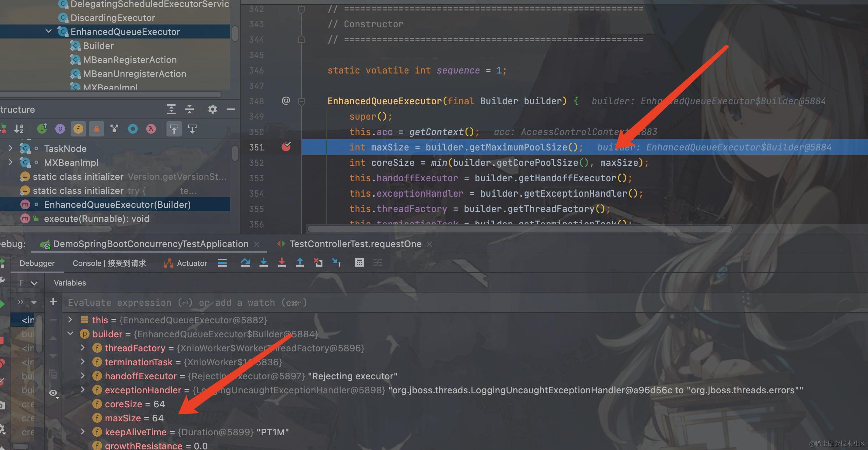
Task: Click Force Step Into red arrow
Action: coord(282,262)
